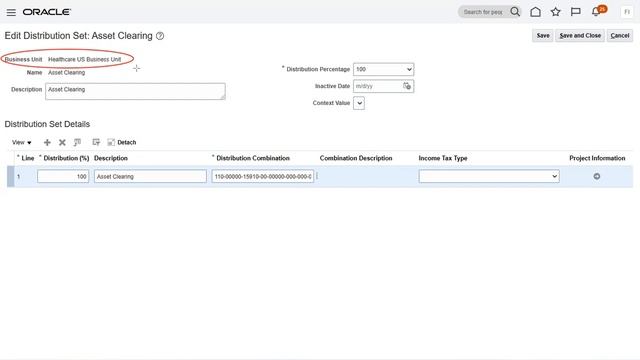This screenshot has width=640, height=360.
Task: Open the hamburger navigation menu
Action: click(x=11, y=12)
